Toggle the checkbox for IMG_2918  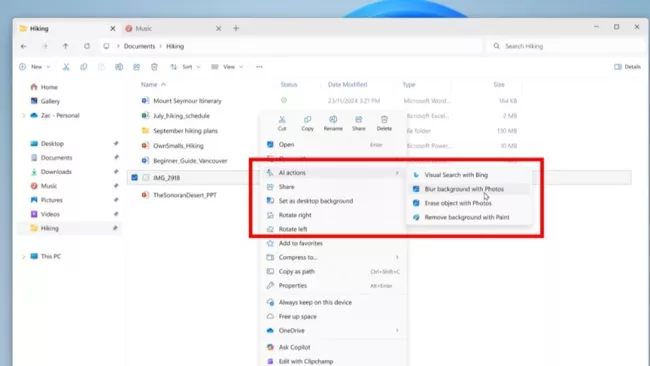click(134, 177)
